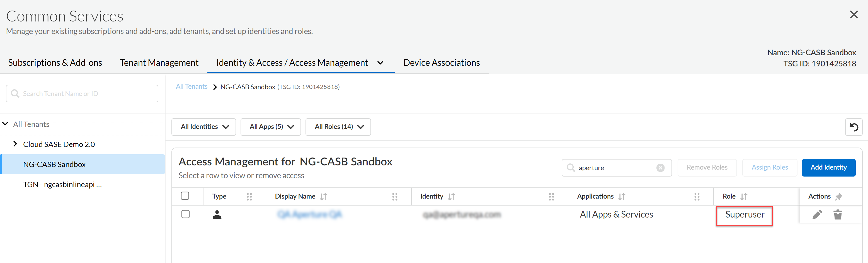Check the checkbox for the Superuser row
The image size is (868, 263).
(185, 214)
